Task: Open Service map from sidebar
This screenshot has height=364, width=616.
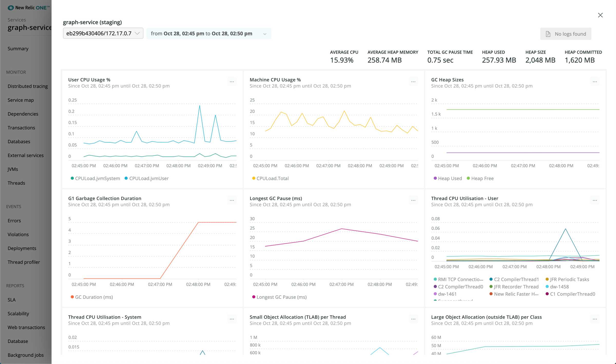Action: coord(21,100)
